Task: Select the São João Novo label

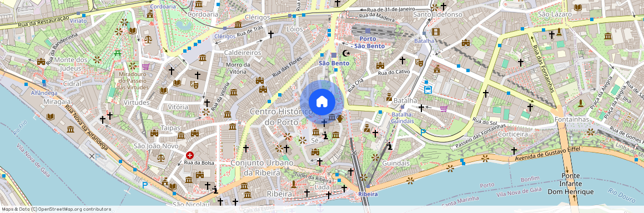Action: click(156, 146)
